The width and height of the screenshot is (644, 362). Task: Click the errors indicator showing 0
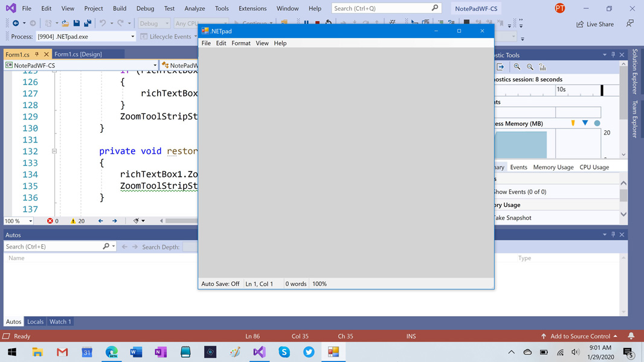point(53,221)
